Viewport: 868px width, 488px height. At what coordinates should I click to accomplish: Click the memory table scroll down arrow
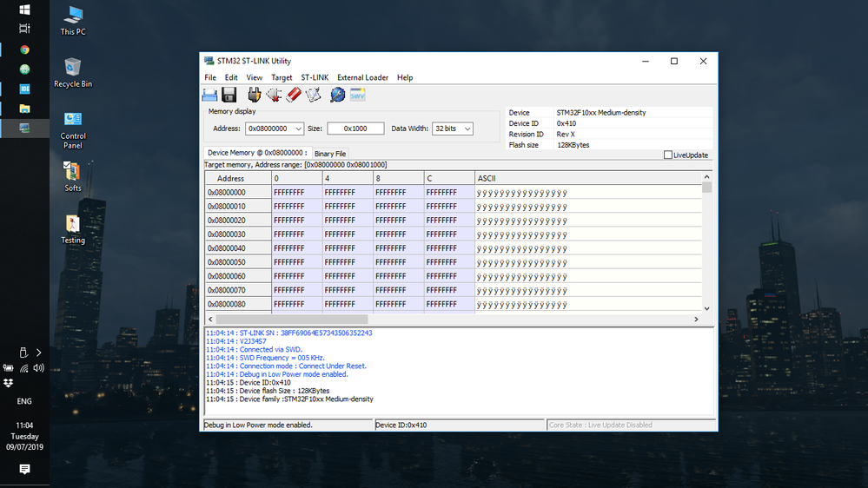(706, 309)
